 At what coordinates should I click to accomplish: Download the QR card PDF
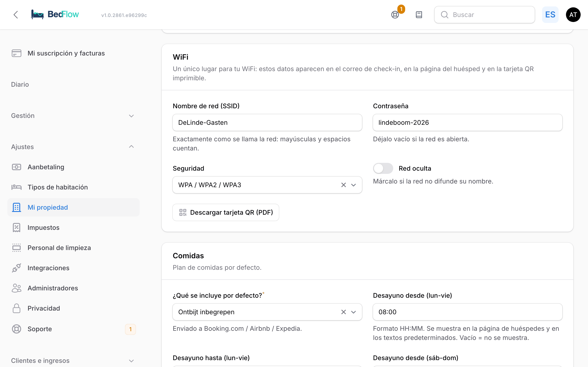point(226,212)
